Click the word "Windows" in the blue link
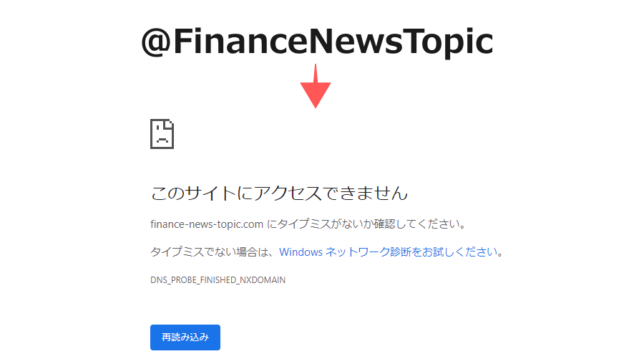The image size is (644, 364). coord(301,252)
